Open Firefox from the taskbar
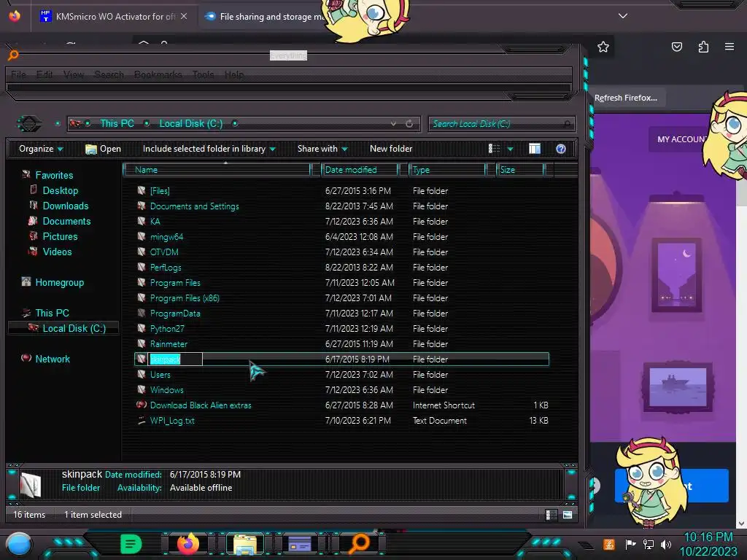Image resolution: width=747 pixels, height=560 pixels. 188,544
